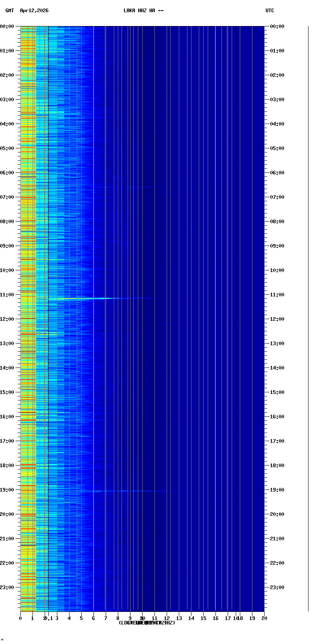326x644 pixels.
Task: Click the 16 Hz label on the frequency axis
Action: pyautogui.click(x=215, y=618)
